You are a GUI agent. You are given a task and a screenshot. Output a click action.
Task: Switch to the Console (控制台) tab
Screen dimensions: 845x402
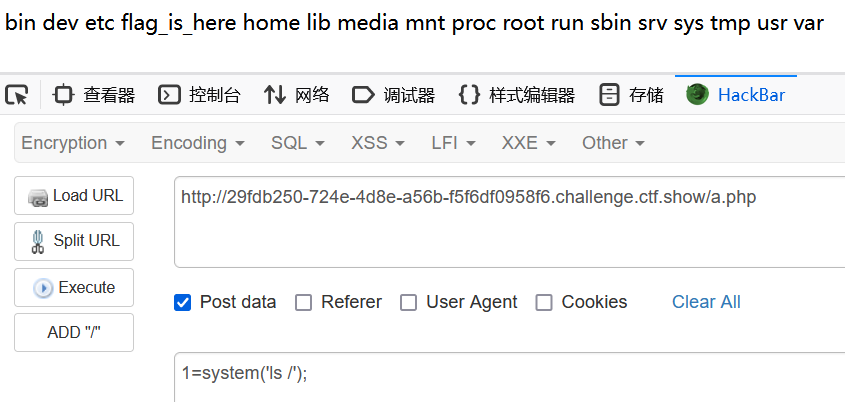click(200, 95)
